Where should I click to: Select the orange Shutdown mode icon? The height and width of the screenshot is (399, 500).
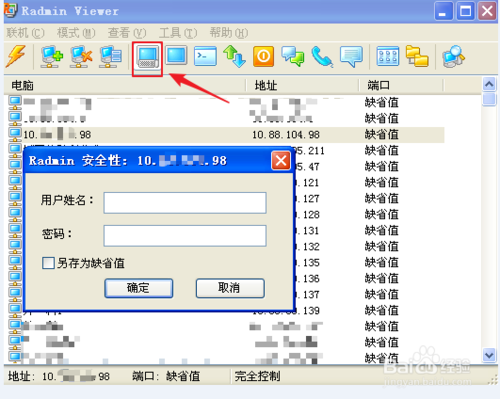(263, 56)
